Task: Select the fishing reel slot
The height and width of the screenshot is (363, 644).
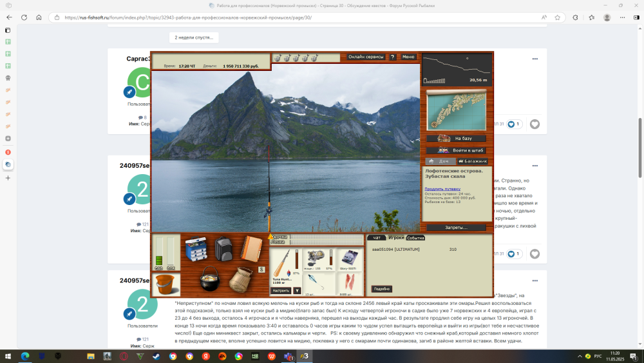Action: pyautogui.click(x=316, y=259)
